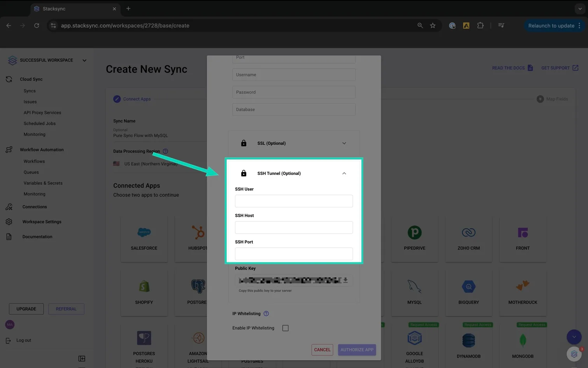
Task: Open the browser tab search dropdown
Action: pos(580,9)
